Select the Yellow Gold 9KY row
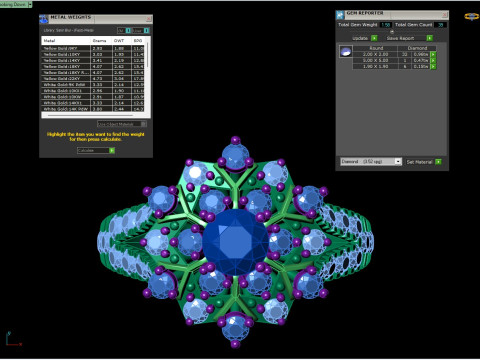Viewport: 480px width, 360px height. (x=94, y=48)
